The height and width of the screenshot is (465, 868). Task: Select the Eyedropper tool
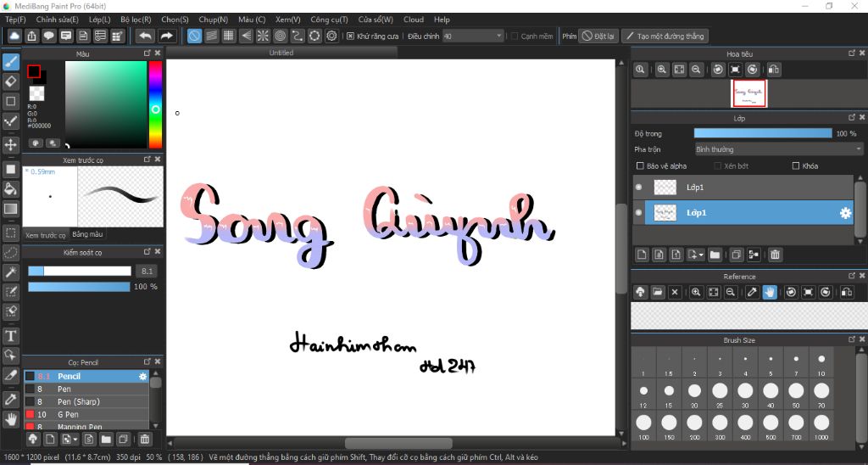click(10, 399)
